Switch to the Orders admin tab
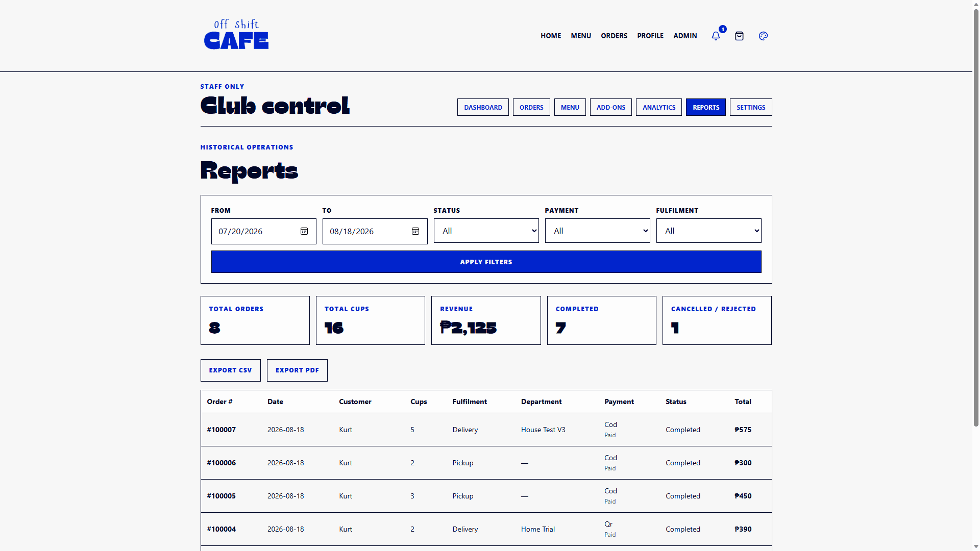This screenshot has width=980, height=551. pos(531,107)
